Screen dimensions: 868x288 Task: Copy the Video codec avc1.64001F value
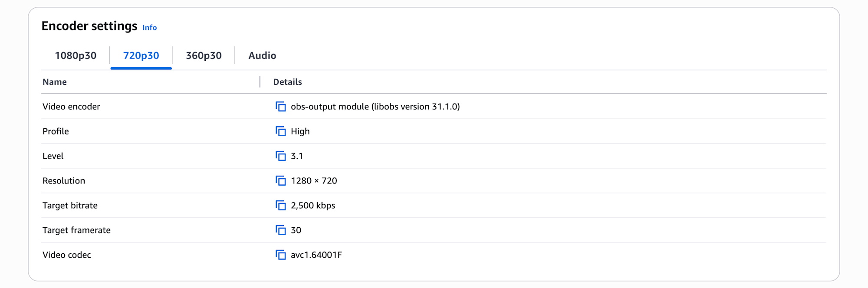(281, 255)
